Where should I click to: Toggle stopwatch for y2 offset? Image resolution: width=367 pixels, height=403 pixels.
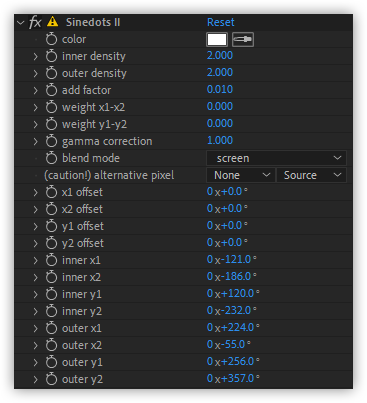pos(51,243)
